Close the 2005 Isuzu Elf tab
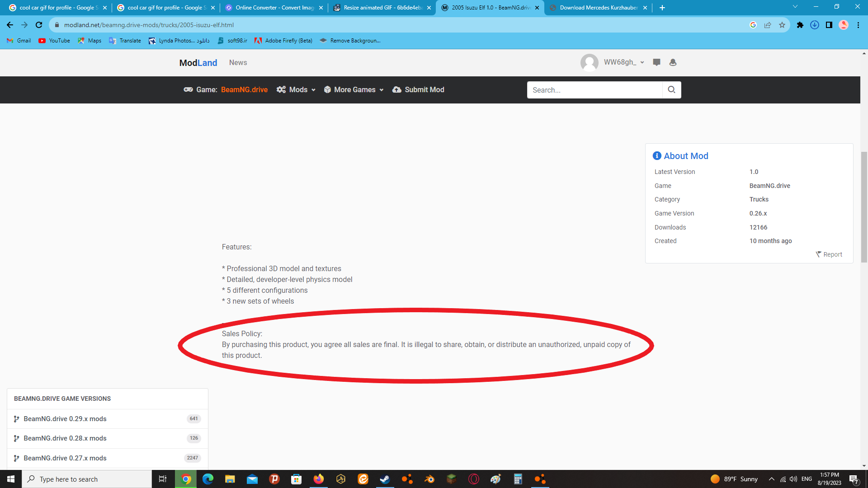The width and height of the screenshot is (868, 488). [x=537, y=8]
